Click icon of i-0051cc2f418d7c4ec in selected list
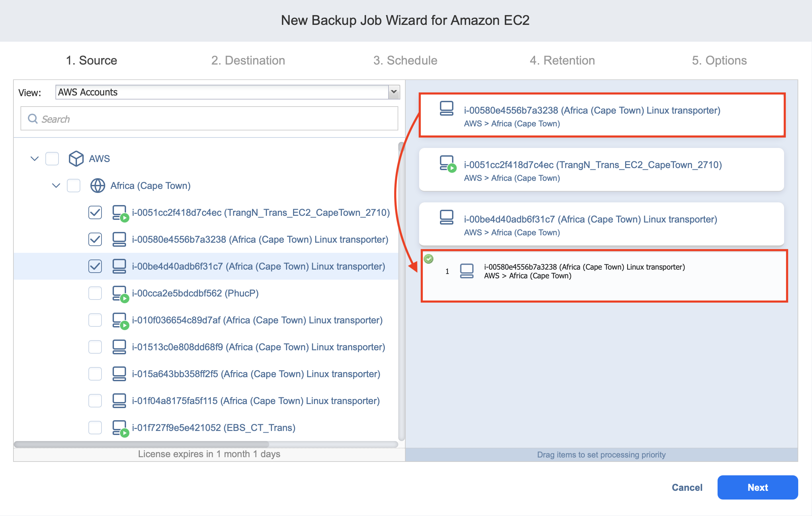The width and height of the screenshot is (812, 516). coord(447,164)
